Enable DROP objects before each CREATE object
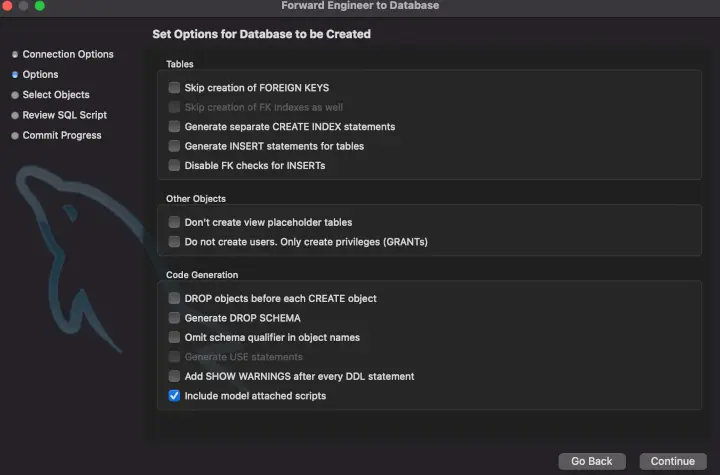The height and width of the screenshot is (475, 720). tap(175, 298)
